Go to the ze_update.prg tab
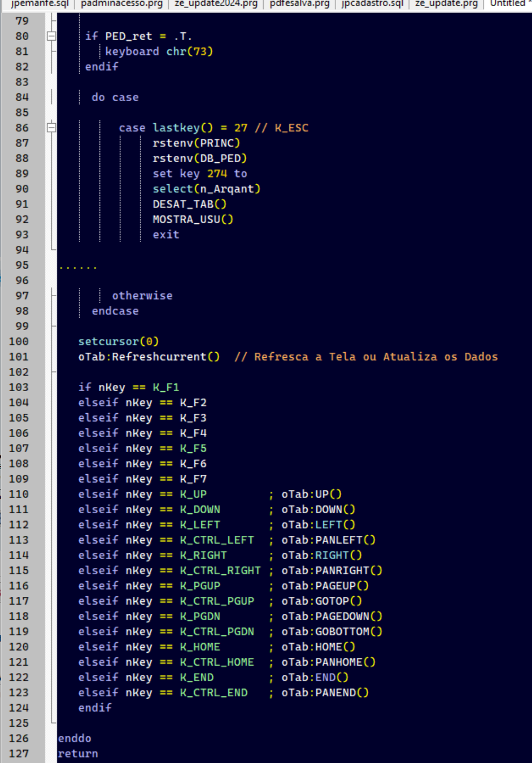Image resolution: width=532 pixels, height=763 pixels. [446, 3]
